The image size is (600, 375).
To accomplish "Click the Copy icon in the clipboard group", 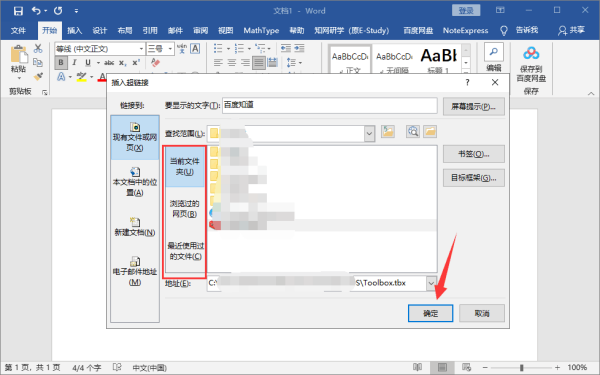I will click(38, 62).
